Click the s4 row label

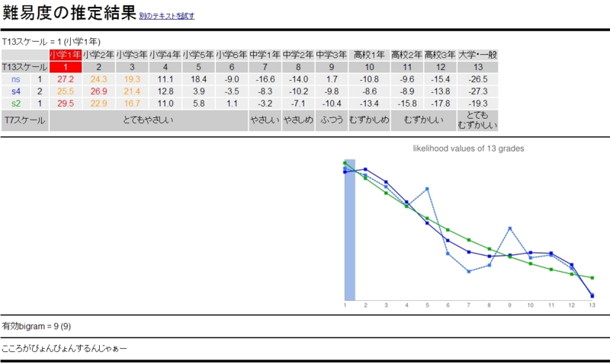15,91
